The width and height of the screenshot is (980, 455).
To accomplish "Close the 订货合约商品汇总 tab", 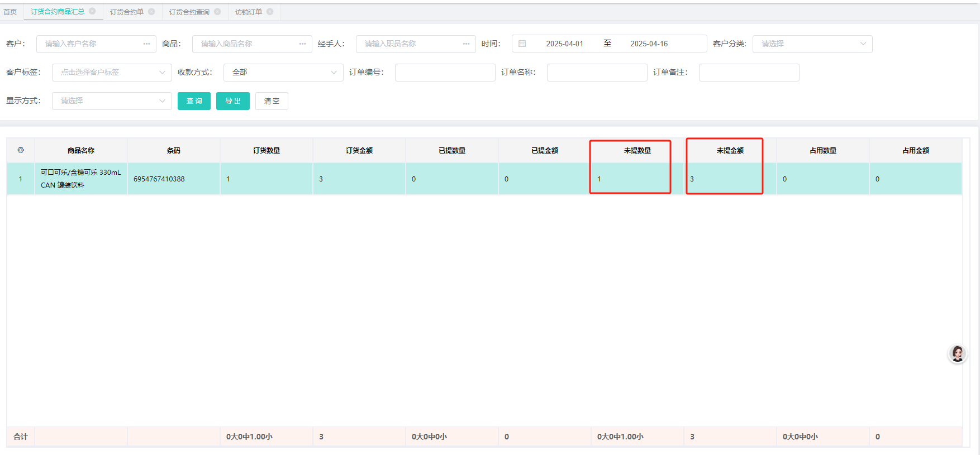I will pyautogui.click(x=92, y=11).
